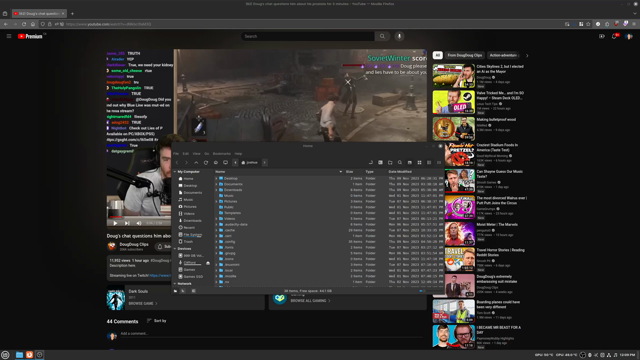Screen dimensions: 640x360
Task: Open YouTube notifications bell
Action: (x=614, y=36)
